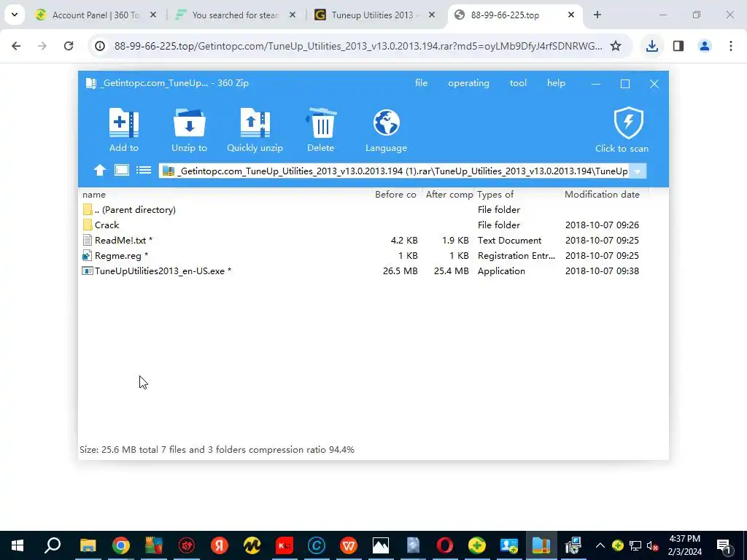This screenshot has width=747, height=560.
Task: Click the browser forward arrow
Action: [x=42, y=46]
